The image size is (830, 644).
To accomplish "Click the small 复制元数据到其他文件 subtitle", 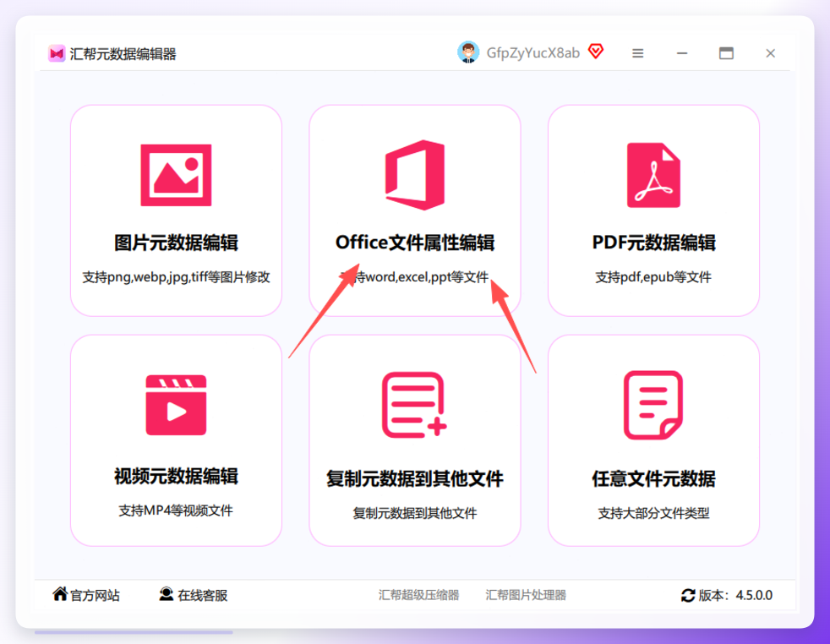I will point(415,513).
